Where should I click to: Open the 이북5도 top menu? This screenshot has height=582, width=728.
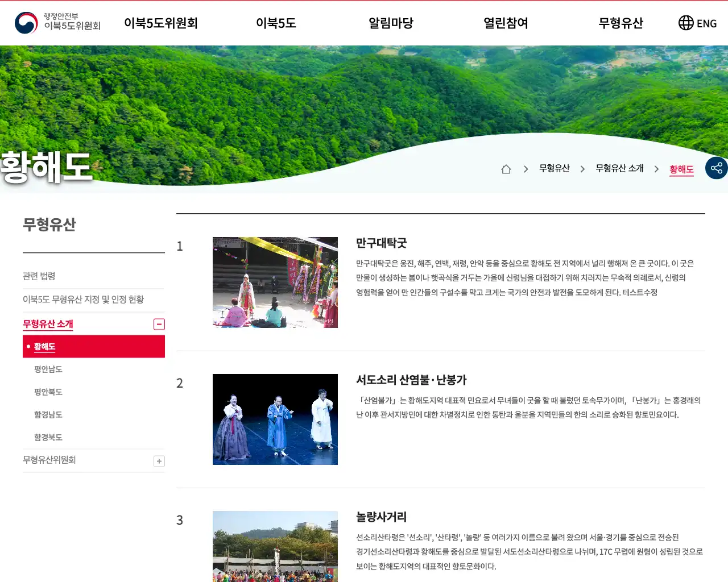276,23
